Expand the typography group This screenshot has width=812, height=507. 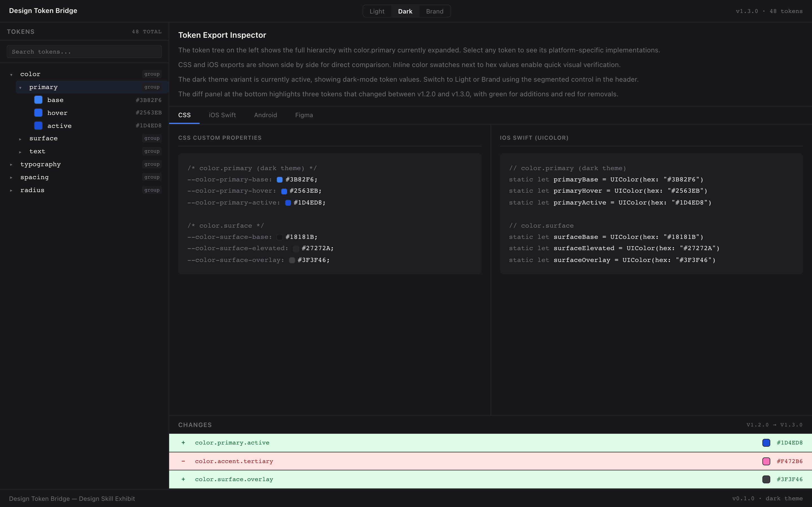(11, 165)
